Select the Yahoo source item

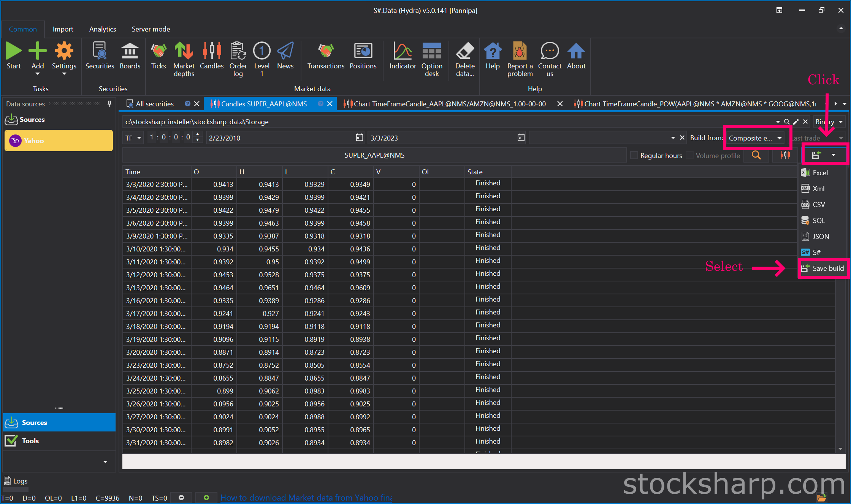[59, 141]
